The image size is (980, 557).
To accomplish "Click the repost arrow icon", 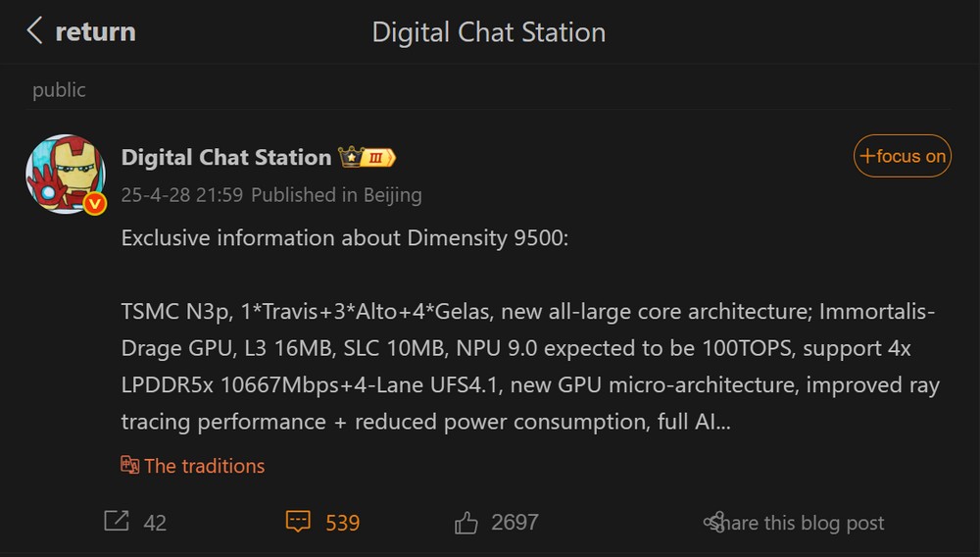I will point(117,522).
